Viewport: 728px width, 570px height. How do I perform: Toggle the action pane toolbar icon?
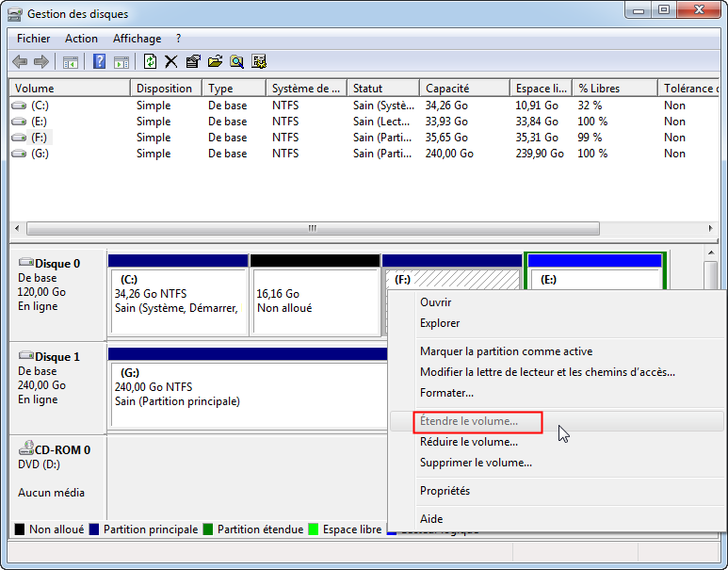pyautogui.click(x=121, y=62)
